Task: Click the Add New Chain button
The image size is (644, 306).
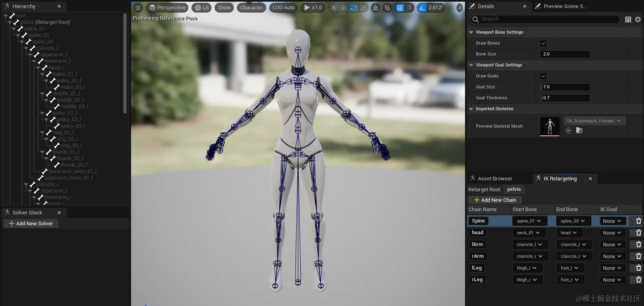Action: click(x=495, y=200)
